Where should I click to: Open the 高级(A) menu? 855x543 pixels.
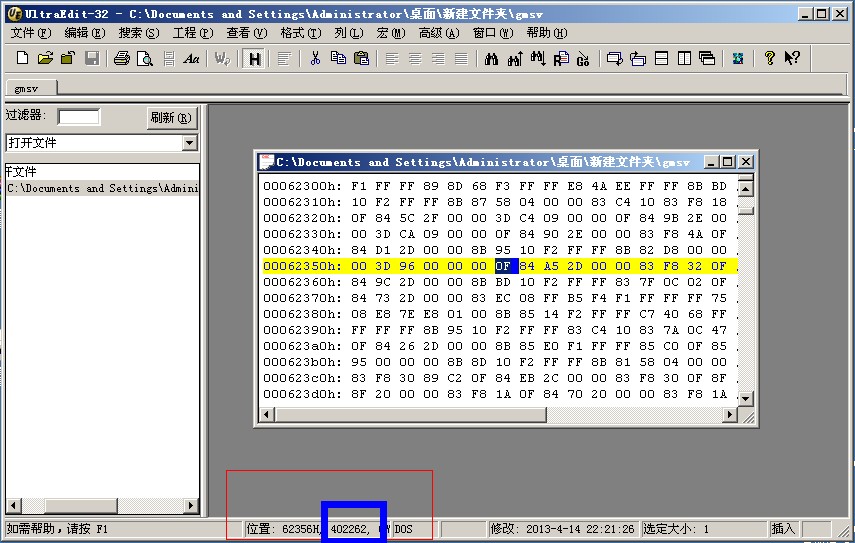(438, 33)
